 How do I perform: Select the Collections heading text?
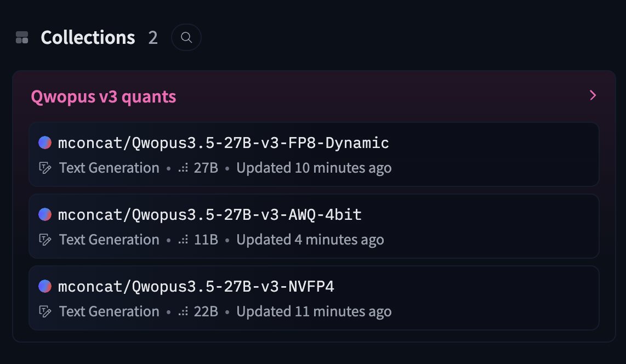click(88, 37)
